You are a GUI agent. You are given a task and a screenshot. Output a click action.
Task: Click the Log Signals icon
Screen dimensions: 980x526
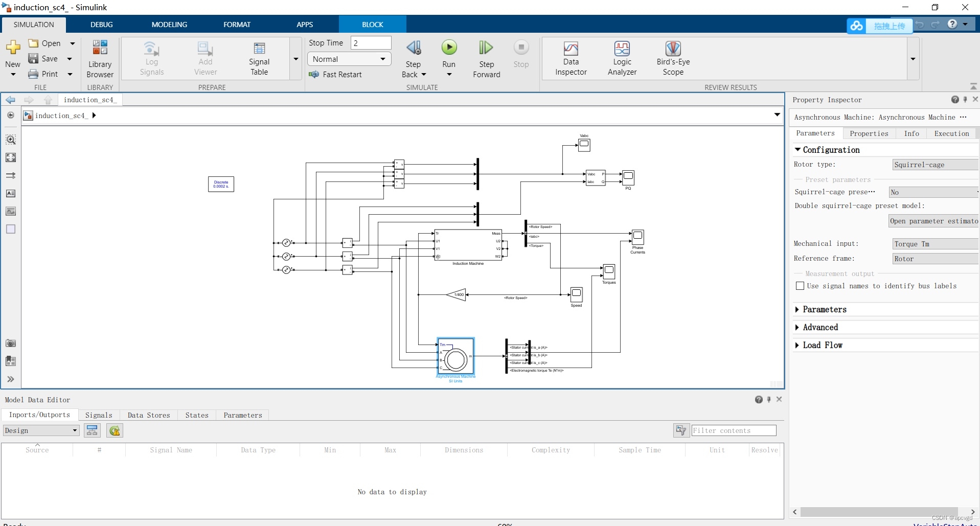coord(151,49)
